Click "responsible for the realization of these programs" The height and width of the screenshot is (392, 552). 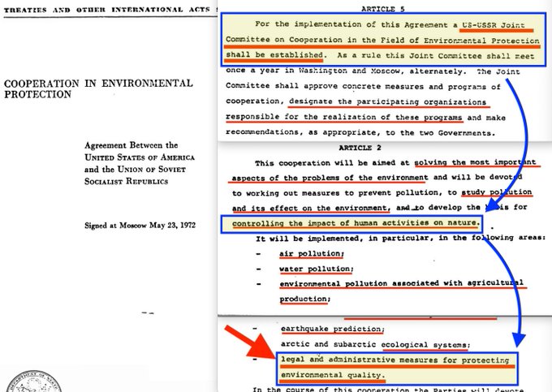pyautogui.click(x=343, y=117)
